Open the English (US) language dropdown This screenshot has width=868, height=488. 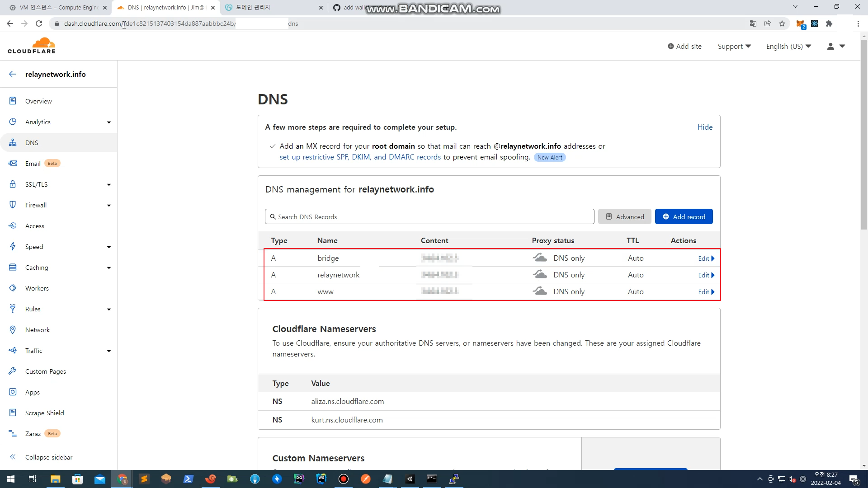[x=788, y=46]
